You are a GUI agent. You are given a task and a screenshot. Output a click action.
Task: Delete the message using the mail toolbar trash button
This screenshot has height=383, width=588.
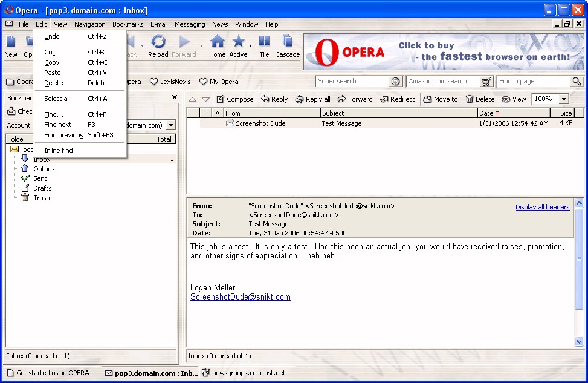(480, 99)
